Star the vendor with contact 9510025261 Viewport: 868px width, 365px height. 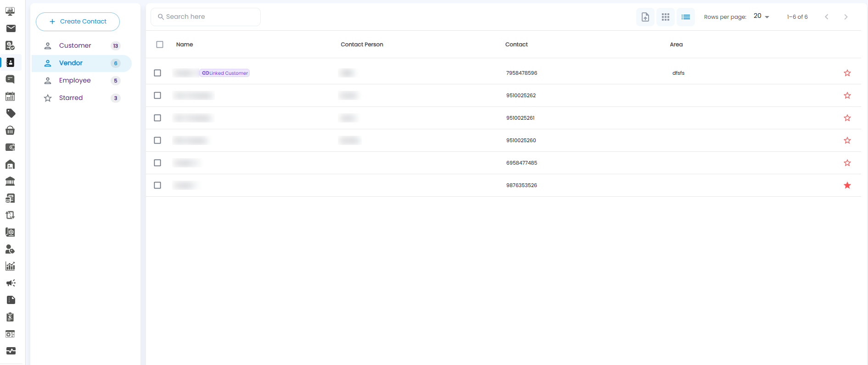click(x=847, y=118)
